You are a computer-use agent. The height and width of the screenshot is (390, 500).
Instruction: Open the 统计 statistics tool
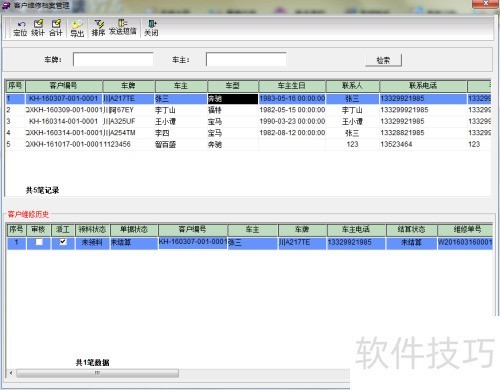pyautogui.click(x=38, y=28)
